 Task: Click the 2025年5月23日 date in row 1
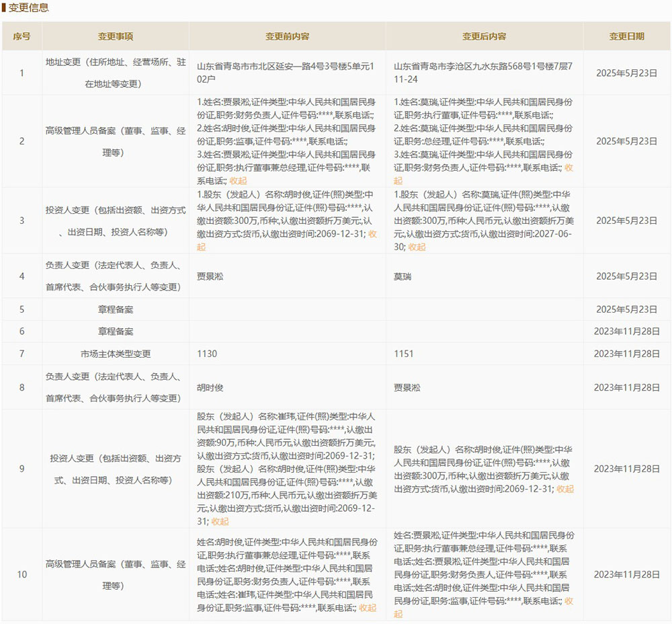626,73
